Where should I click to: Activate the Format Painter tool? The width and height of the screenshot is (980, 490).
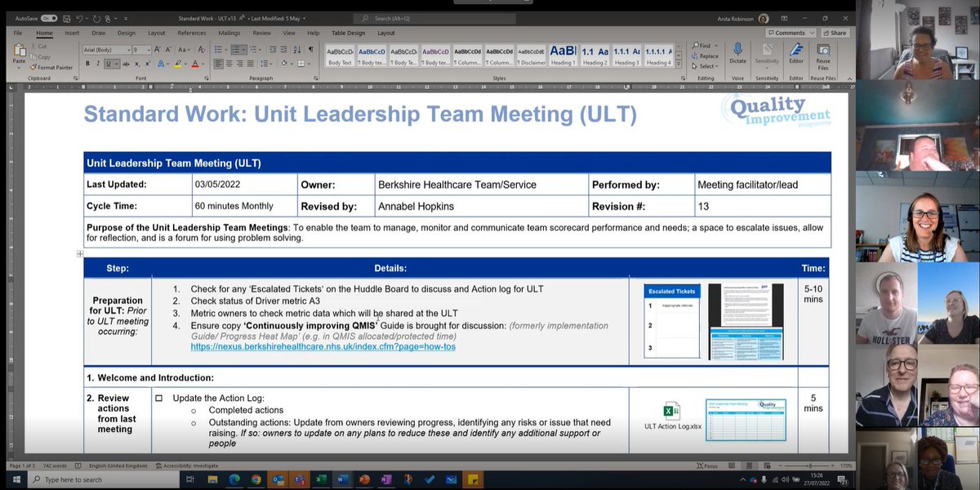[51, 67]
